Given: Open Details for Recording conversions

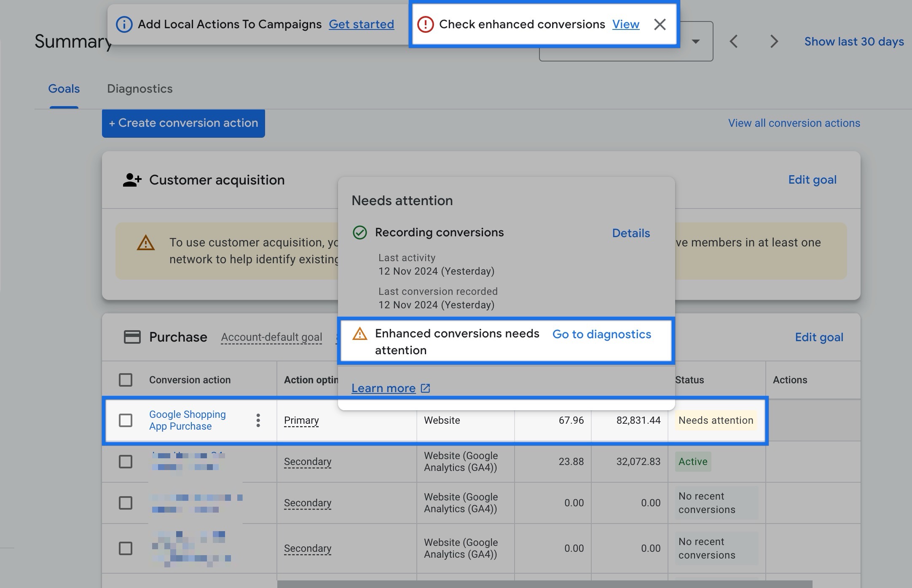Looking at the screenshot, I should point(631,233).
